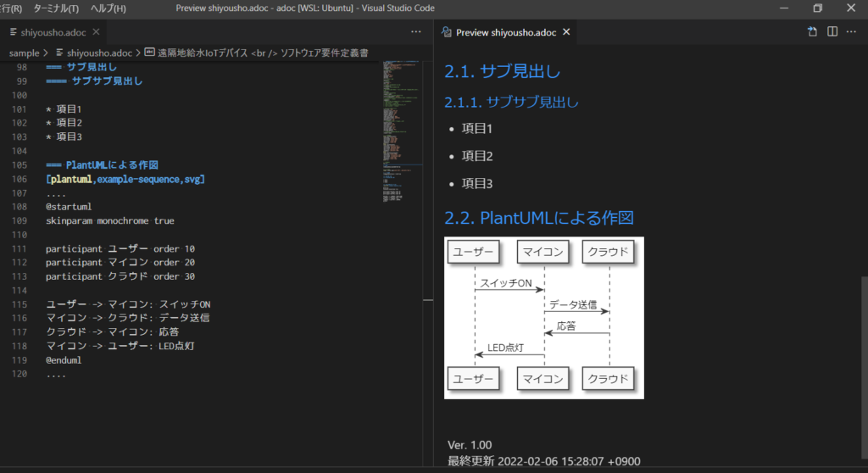
Task: Split the preview editor to the right
Action: tap(832, 32)
